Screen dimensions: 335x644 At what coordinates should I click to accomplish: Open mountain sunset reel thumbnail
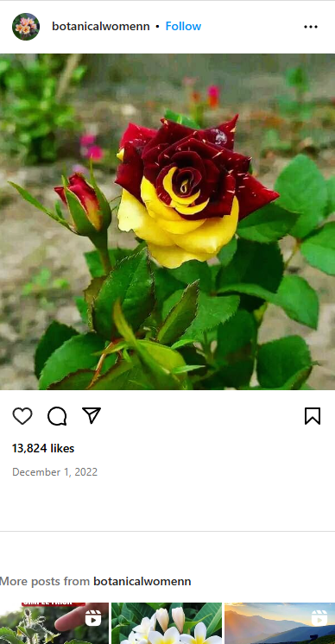[280, 623]
